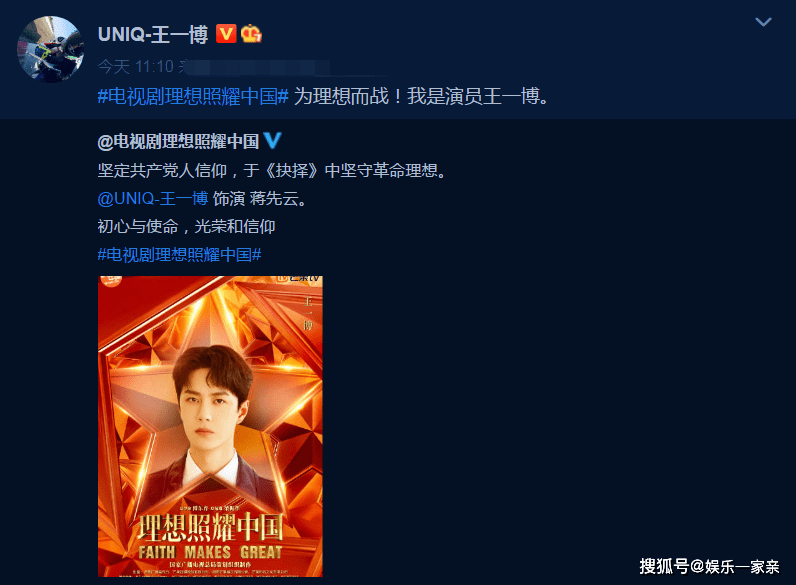Click the round logo at poster top-left
Screen dimensions: 796x585
(x=111, y=280)
